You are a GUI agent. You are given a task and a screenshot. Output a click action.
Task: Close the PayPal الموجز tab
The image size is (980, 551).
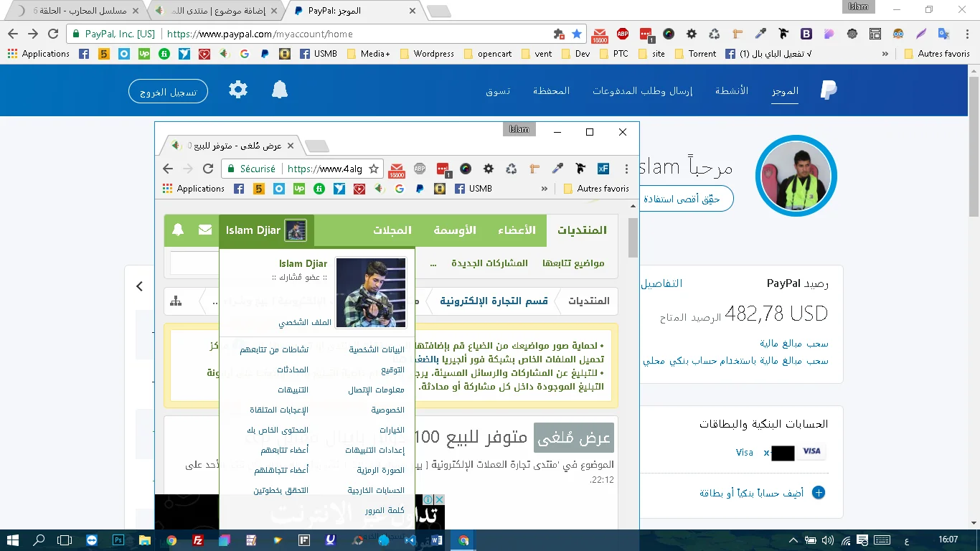pos(413,11)
